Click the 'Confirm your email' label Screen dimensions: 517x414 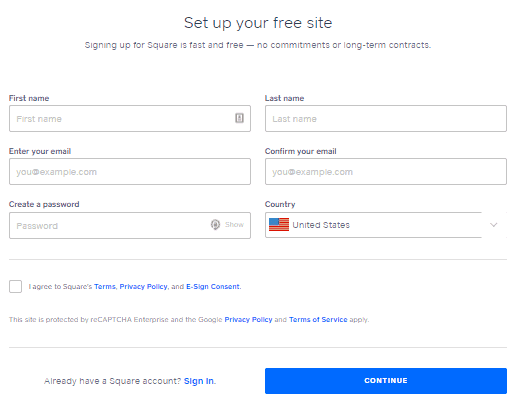pos(300,151)
